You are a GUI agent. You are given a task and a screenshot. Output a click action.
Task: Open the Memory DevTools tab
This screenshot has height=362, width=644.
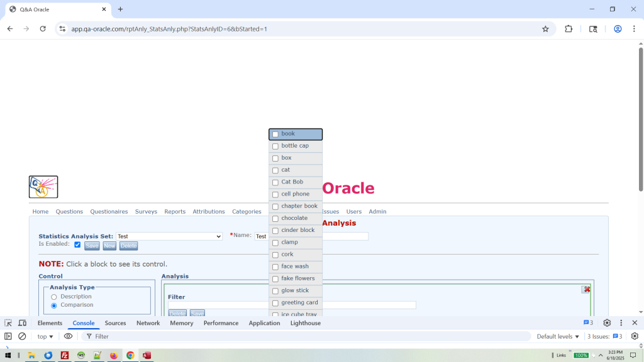pyautogui.click(x=182, y=323)
